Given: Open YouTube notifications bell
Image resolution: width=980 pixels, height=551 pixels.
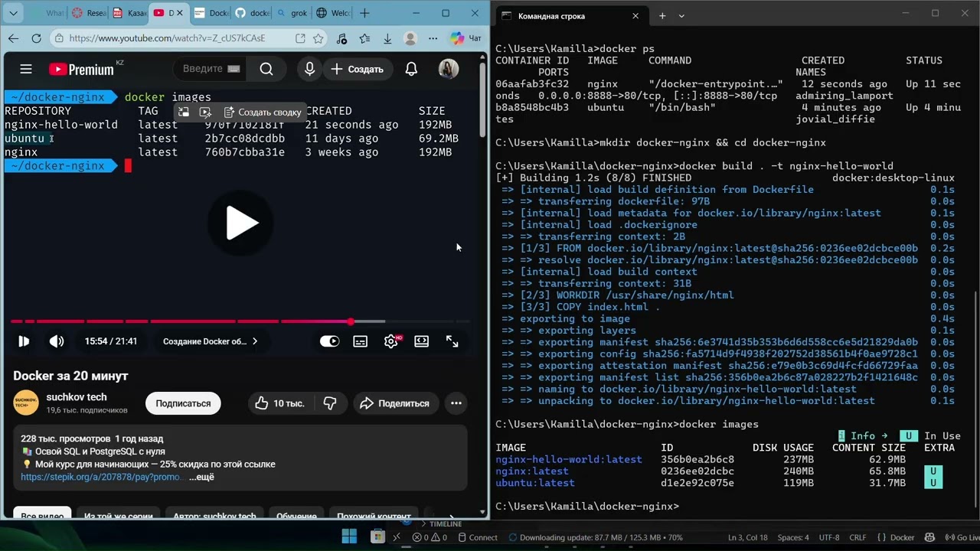Looking at the screenshot, I should point(411,69).
